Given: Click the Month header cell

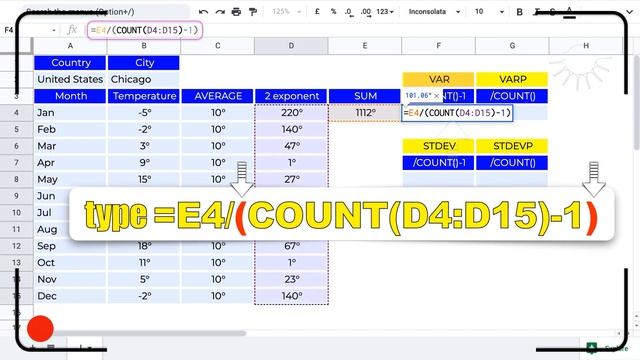Looking at the screenshot, I should pyautogui.click(x=70, y=96).
